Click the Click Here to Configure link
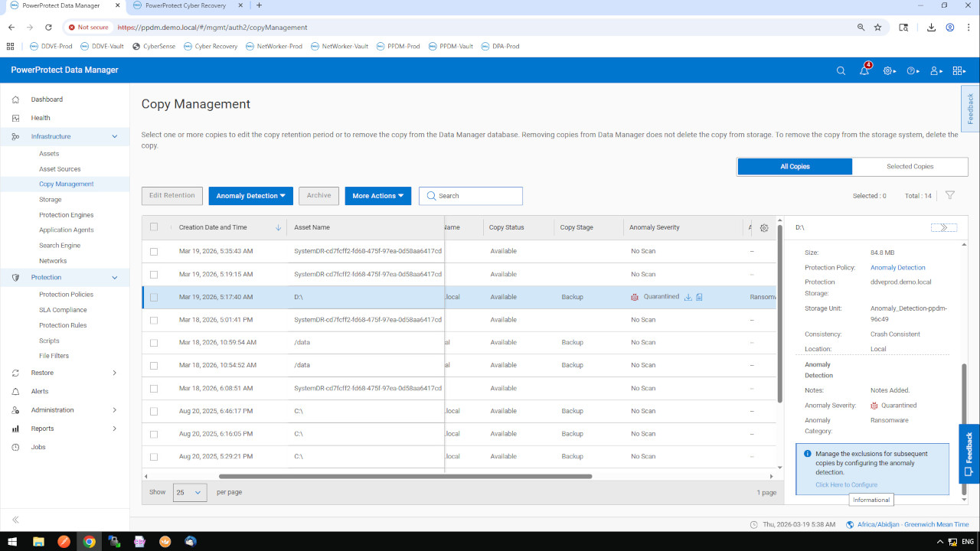 tap(847, 485)
